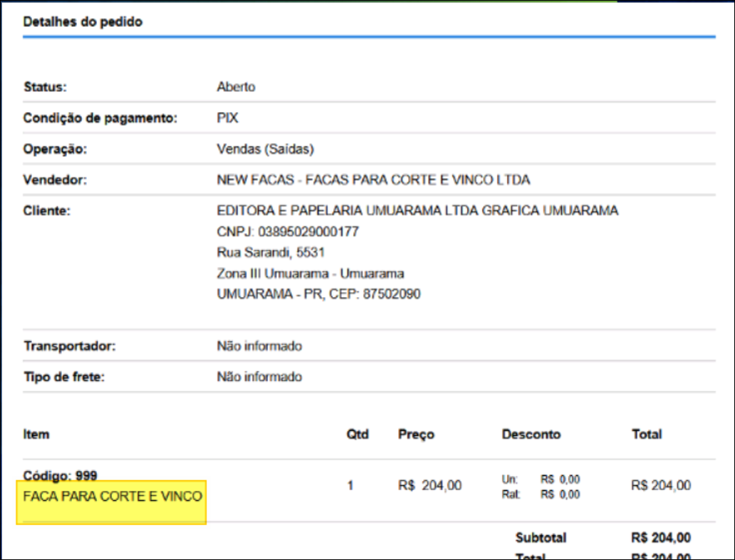This screenshot has width=735, height=560.
Task: Select the "Vendedor:" field label
Action: (55, 180)
